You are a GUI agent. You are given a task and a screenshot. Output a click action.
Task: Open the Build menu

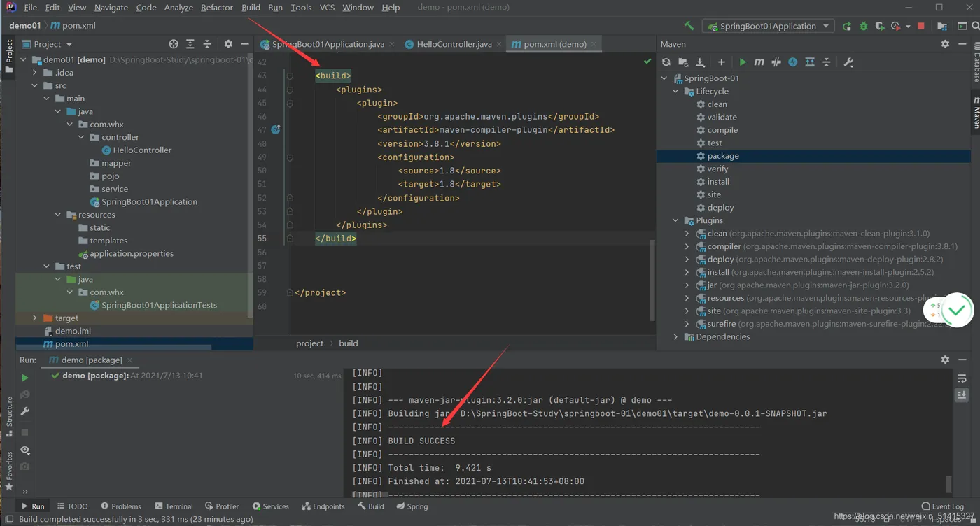tap(251, 8)
